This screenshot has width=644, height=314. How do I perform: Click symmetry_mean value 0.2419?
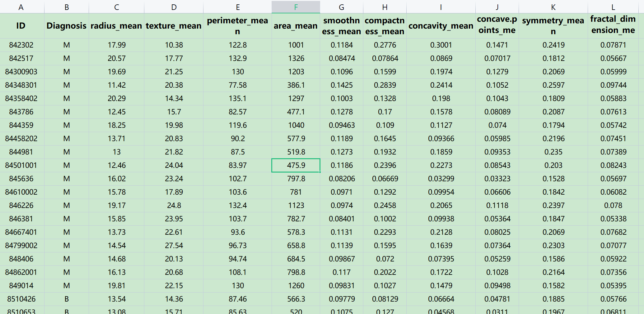coord(553,45)
